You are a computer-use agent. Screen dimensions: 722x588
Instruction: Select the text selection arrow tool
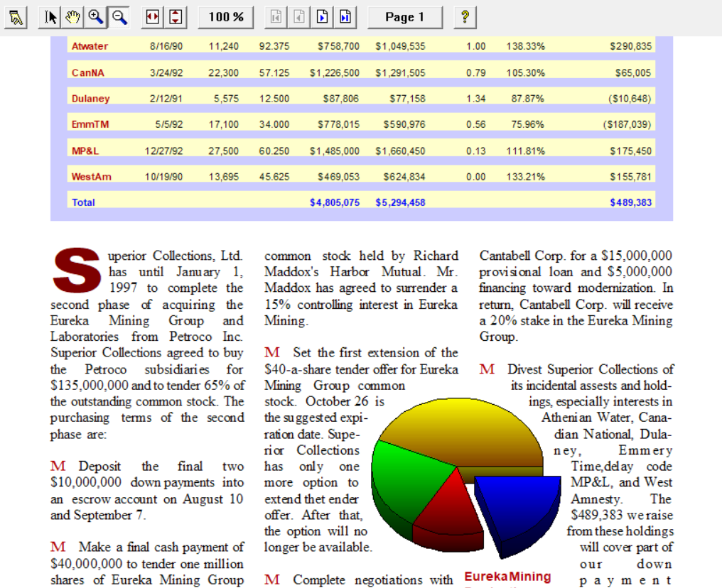click(x=50, y=18)
